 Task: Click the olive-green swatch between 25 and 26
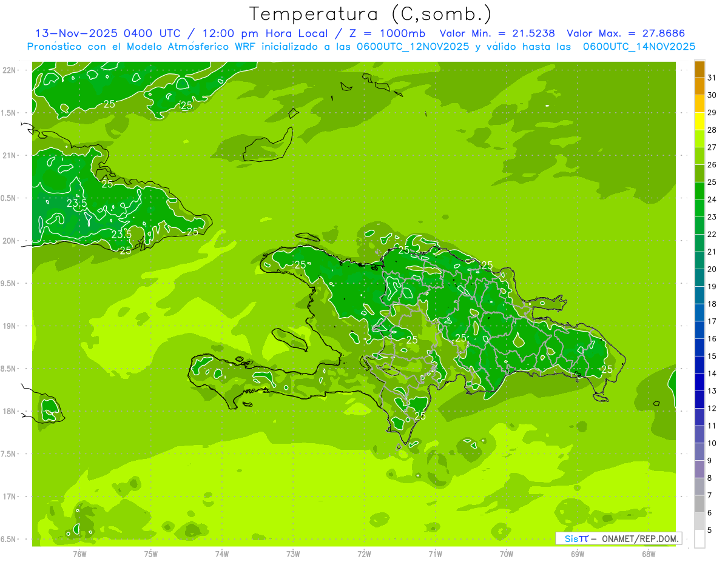click(x=699, y=174)
